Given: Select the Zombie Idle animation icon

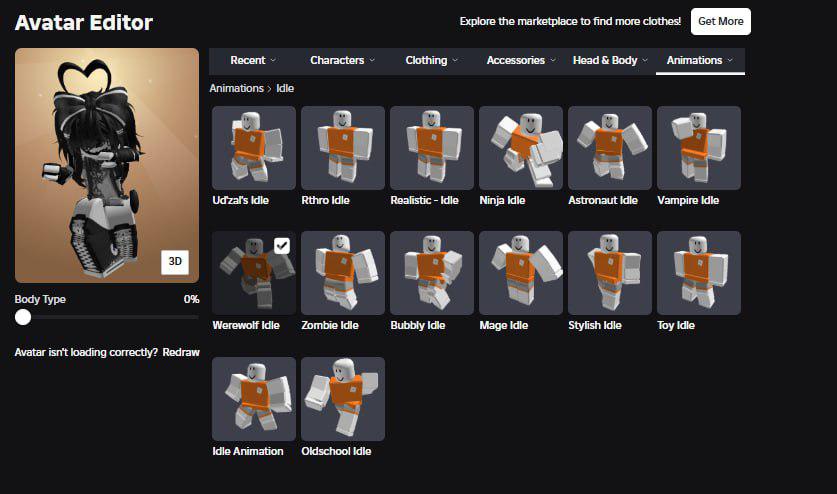Looking at the screenshot, I should click(x=342, y=273).
